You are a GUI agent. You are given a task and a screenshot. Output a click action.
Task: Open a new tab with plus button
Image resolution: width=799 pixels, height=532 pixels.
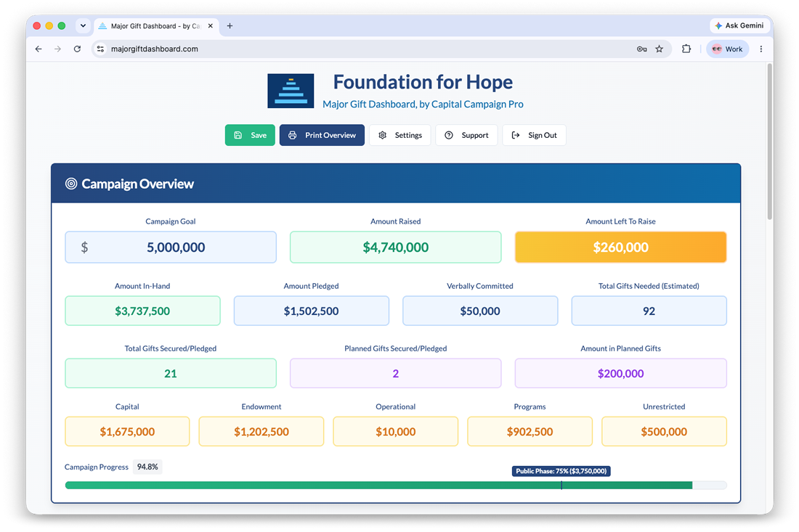click(x=230, y=25)
